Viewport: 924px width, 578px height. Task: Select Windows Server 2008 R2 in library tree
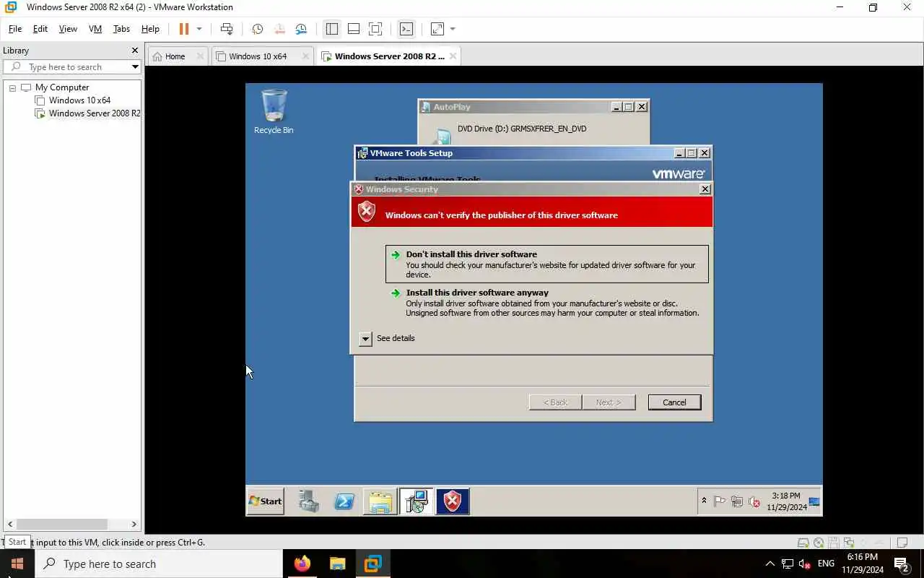[x=95, y=113]
